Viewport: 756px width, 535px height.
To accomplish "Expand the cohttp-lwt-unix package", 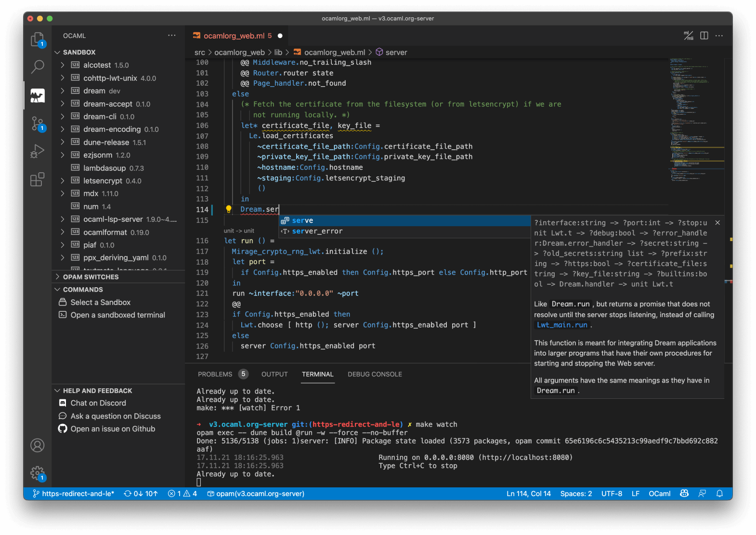I will point(63,78).
